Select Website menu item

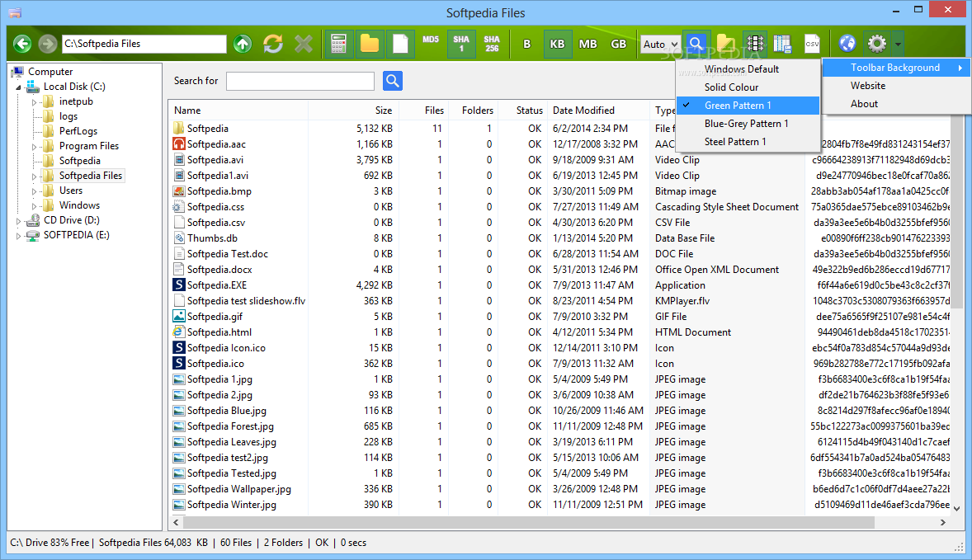pos(896,86)
